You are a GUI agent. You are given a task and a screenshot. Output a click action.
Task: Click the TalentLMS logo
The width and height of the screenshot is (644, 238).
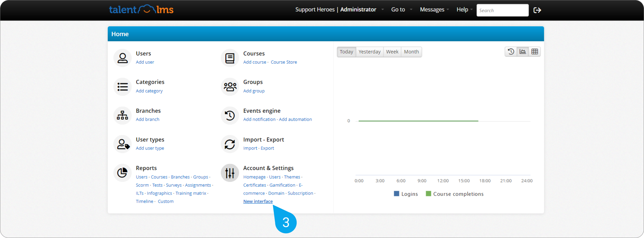click(141, 10)
